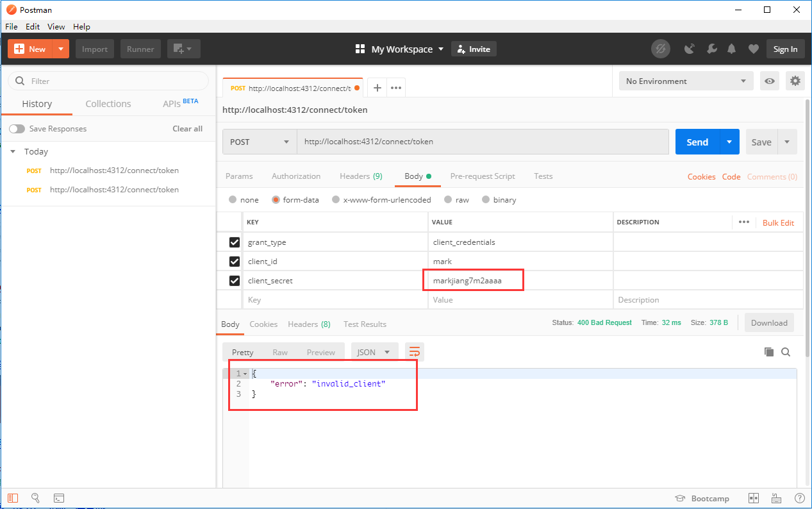812x509 pixels.
Task: Search within the response body
Action: (786, 352)
